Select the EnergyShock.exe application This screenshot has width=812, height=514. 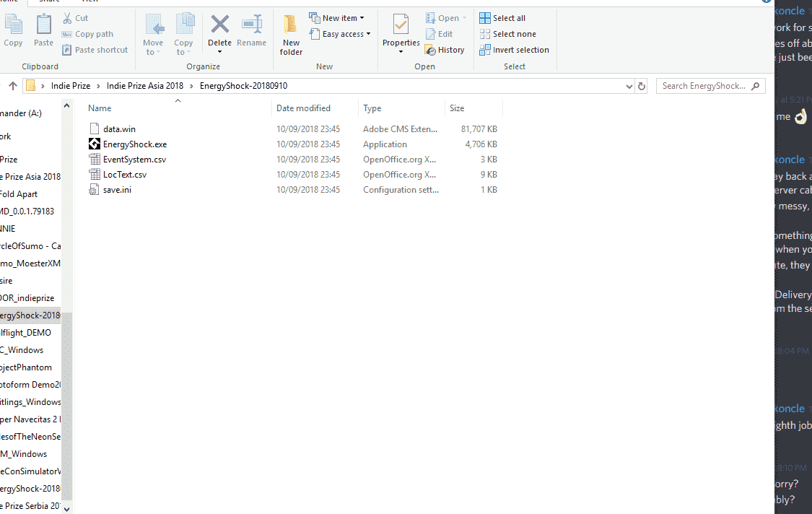point(135,144)
